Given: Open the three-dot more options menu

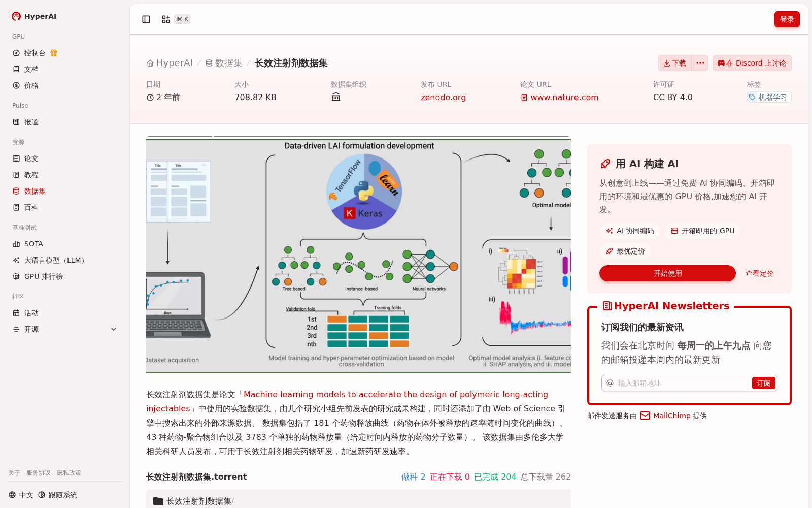Looking at the screenshot, I should 700,63.
